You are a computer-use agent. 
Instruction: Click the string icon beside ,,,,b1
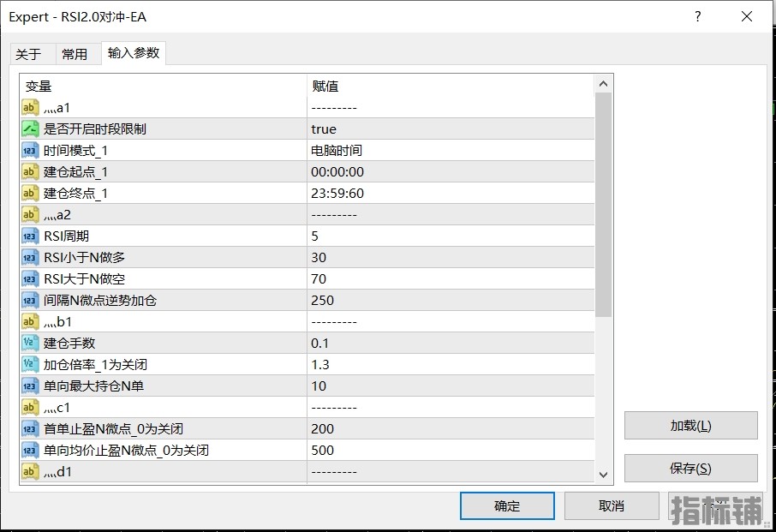pos(30,321)
